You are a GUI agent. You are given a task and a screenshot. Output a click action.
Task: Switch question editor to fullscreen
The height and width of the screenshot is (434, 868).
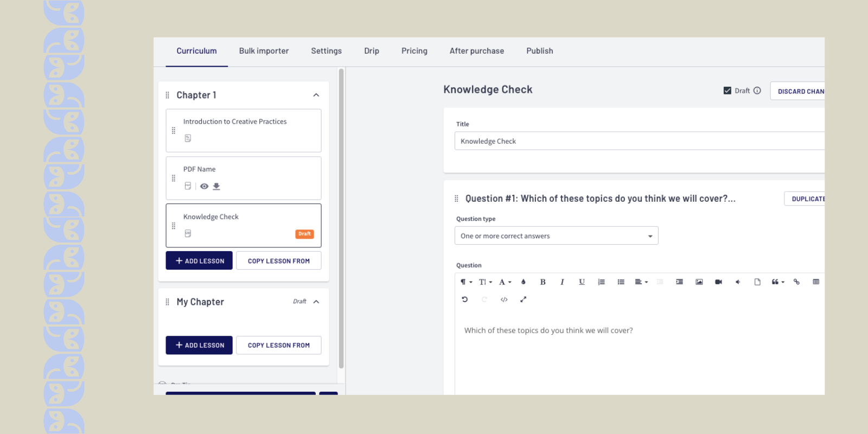coord(524,299)
